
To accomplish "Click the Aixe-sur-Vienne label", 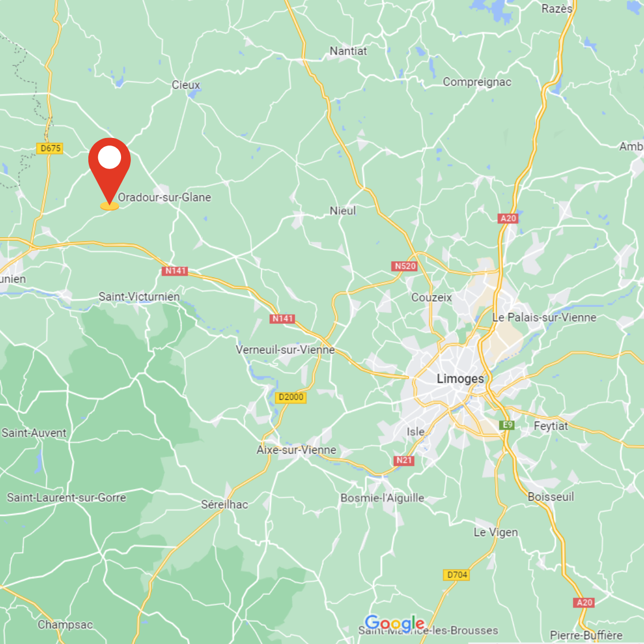I will coord(296,450).
